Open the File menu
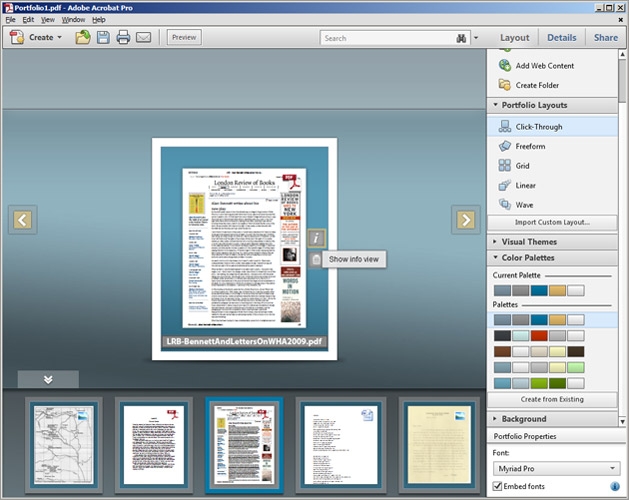This screenshot has height=500, width=629. click(x=10, y=20)
